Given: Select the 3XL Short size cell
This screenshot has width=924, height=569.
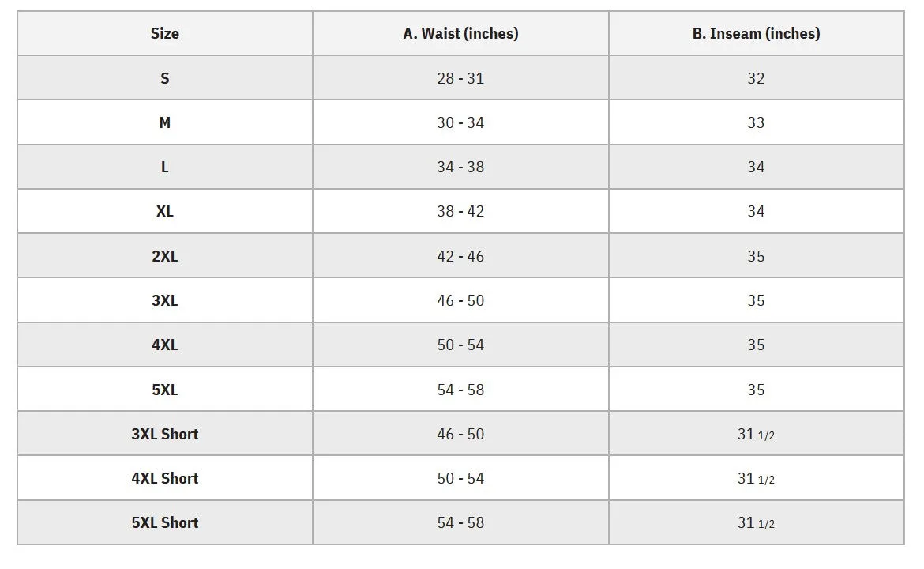Looking at the screenshot, I should [x=165, y=434].
